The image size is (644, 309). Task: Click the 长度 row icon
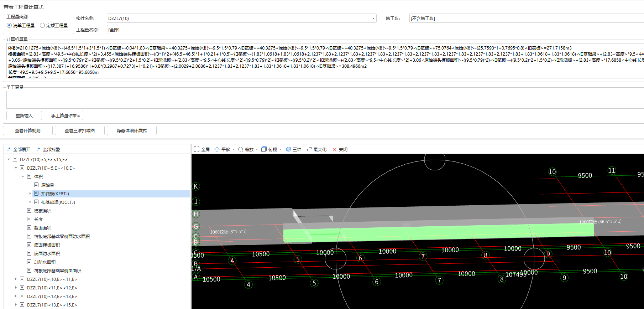[29, 219]
